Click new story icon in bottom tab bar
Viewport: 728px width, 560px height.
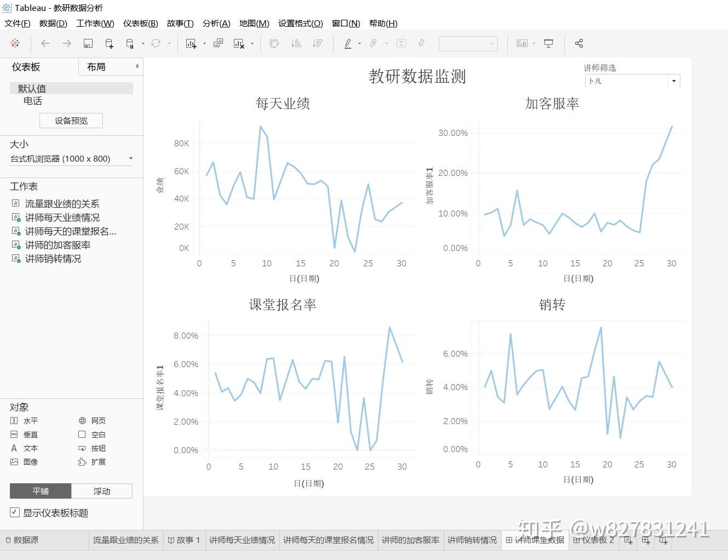(663, 540)
